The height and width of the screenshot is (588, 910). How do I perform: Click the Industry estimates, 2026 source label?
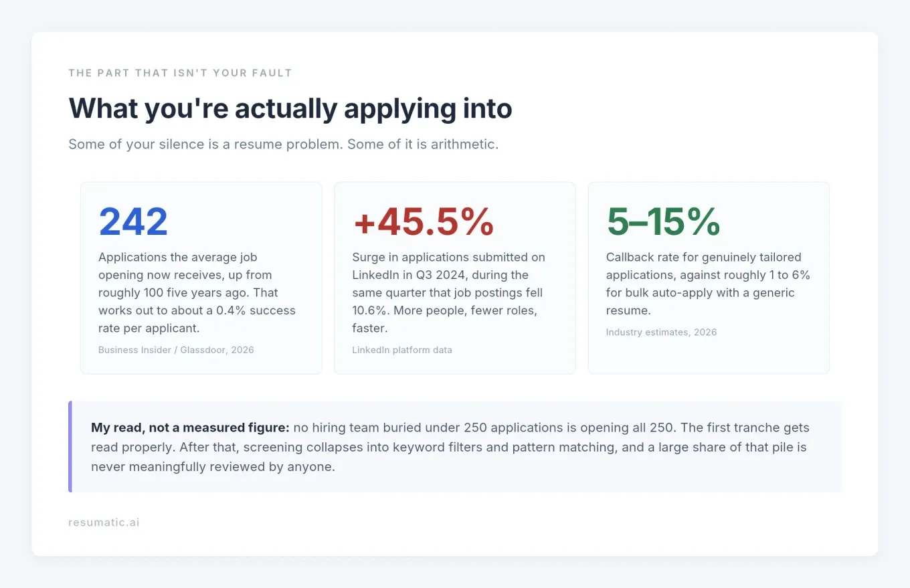tap(661, 332)
